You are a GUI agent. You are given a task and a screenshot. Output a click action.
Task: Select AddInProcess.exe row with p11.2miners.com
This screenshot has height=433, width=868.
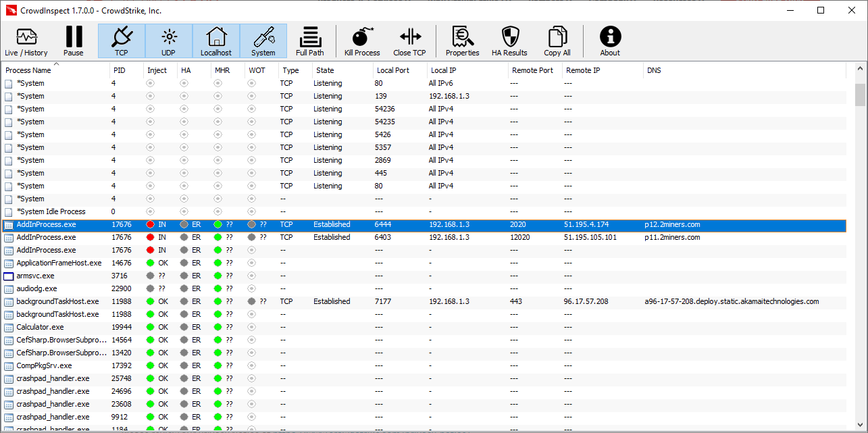pos(424,237)
